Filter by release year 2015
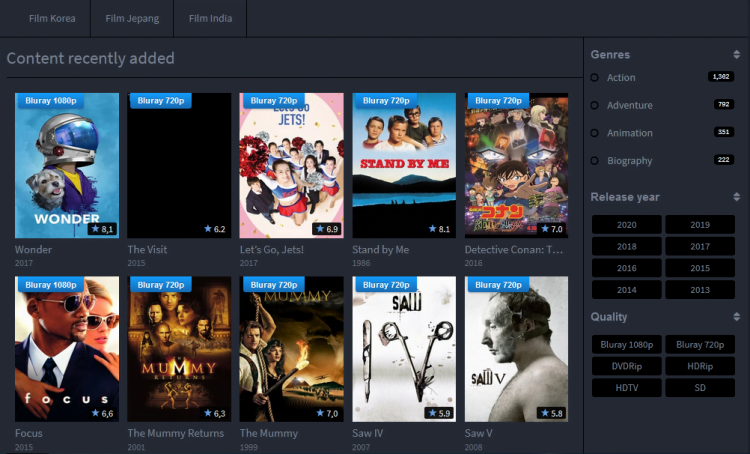This screenshot has height=454, width=750. [x=700, y=268]
